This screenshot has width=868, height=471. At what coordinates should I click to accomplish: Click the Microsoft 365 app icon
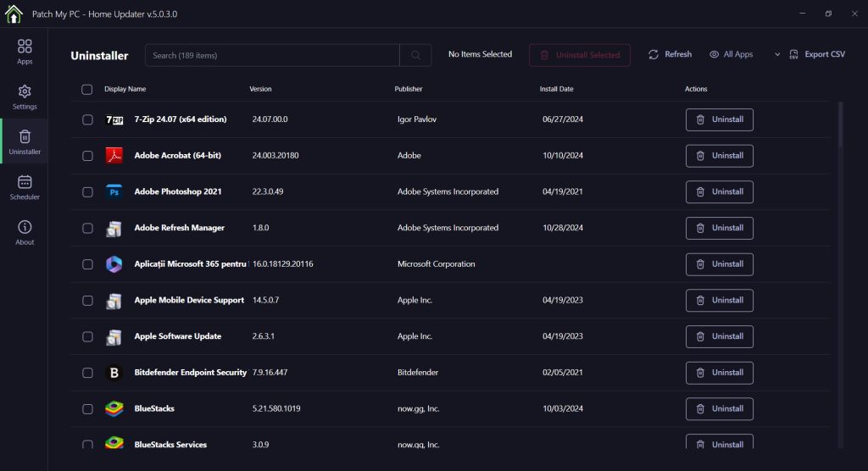[114, 264]
